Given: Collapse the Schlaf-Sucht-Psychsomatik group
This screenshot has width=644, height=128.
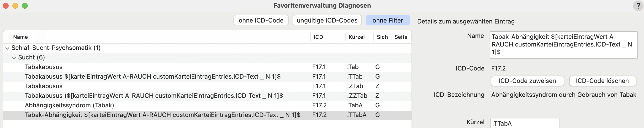Looking at the screenshot, I should (x=7, y=48).
